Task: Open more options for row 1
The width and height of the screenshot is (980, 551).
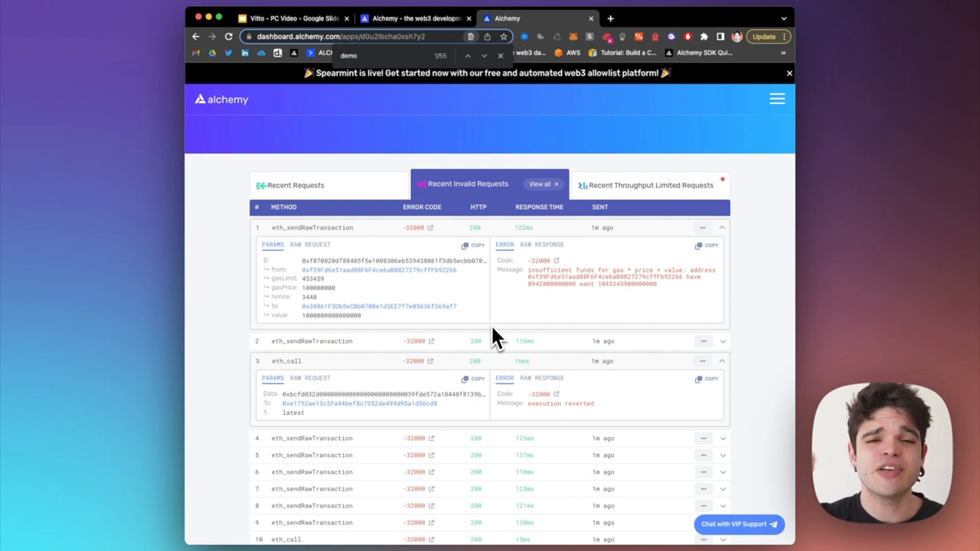Action: (x=702, y=227)
